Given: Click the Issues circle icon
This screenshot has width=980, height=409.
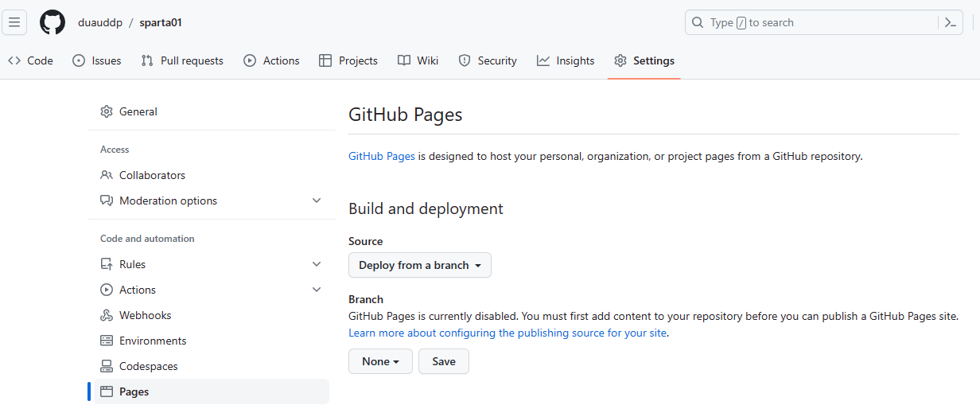Looking at the screenshot, I should pos(79,60).
